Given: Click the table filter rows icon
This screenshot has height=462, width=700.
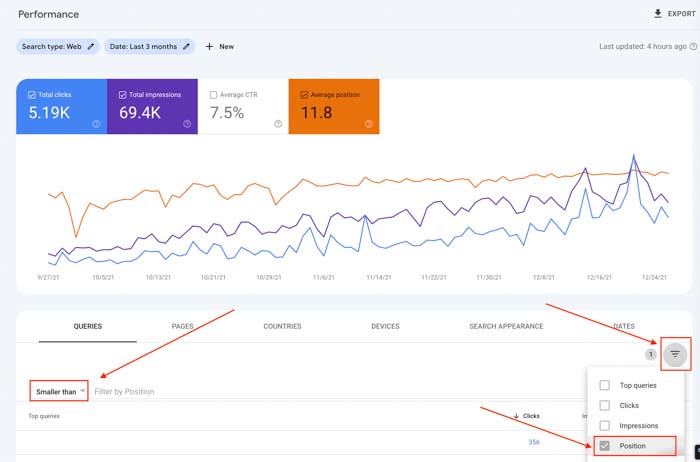Looking at the screenshot, I should tap(675, 354).
